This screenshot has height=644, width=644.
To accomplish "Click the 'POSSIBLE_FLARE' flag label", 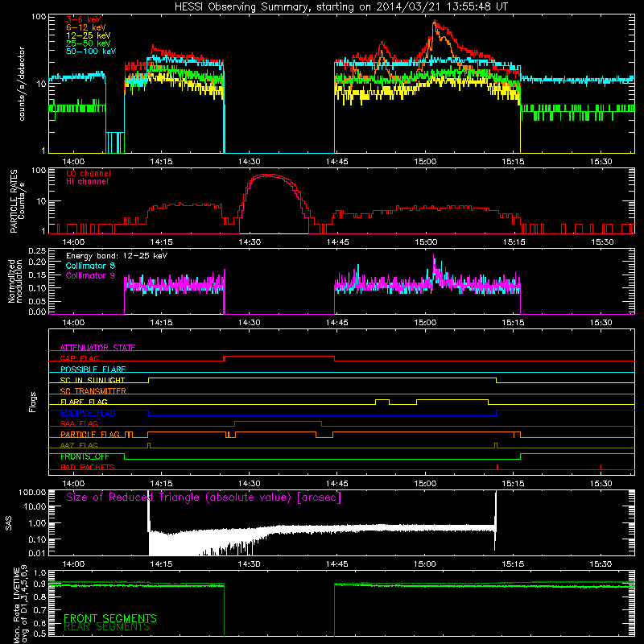I will [93, 369].
